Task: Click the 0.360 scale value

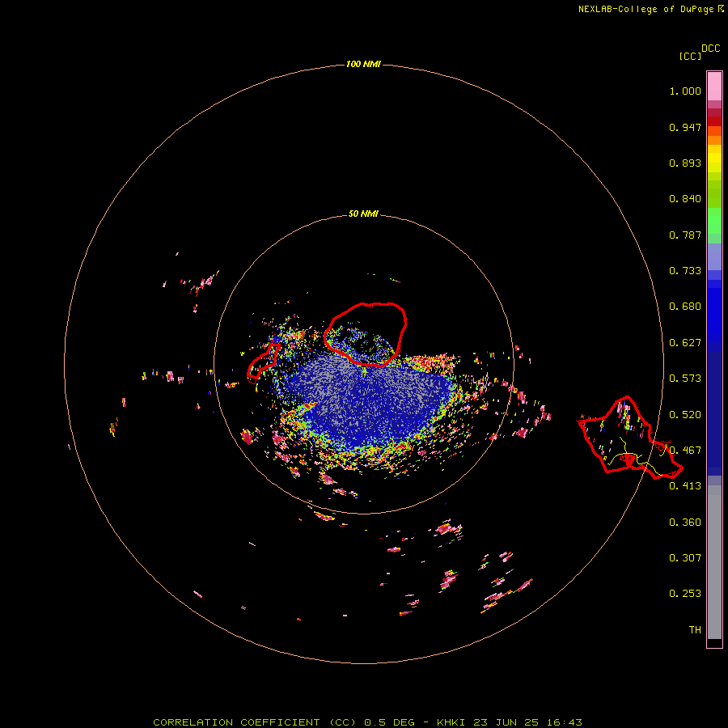Action: pyautogui.click(x=685, y=523)
